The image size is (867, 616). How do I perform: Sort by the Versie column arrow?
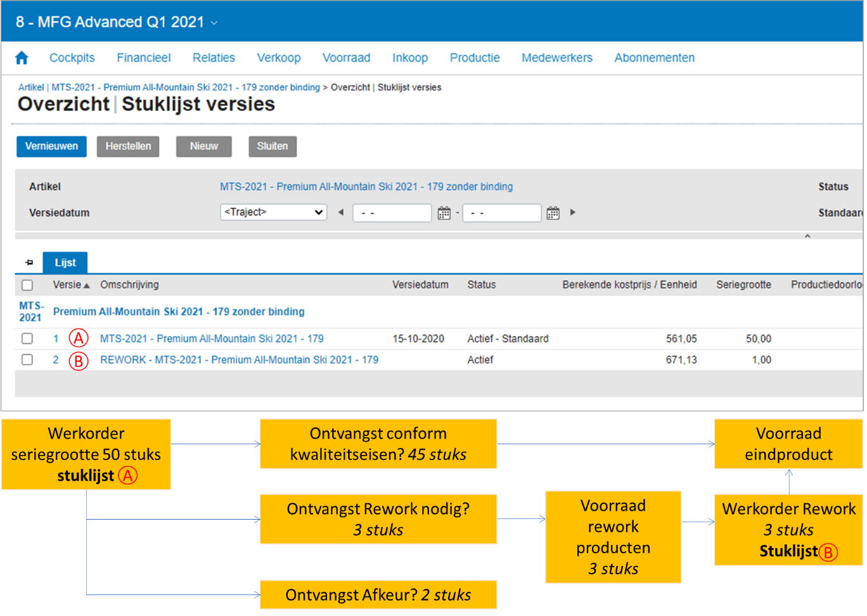[86, 286]
